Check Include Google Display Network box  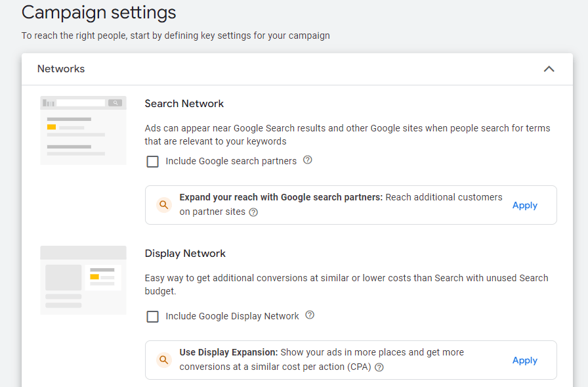[153, 317]
